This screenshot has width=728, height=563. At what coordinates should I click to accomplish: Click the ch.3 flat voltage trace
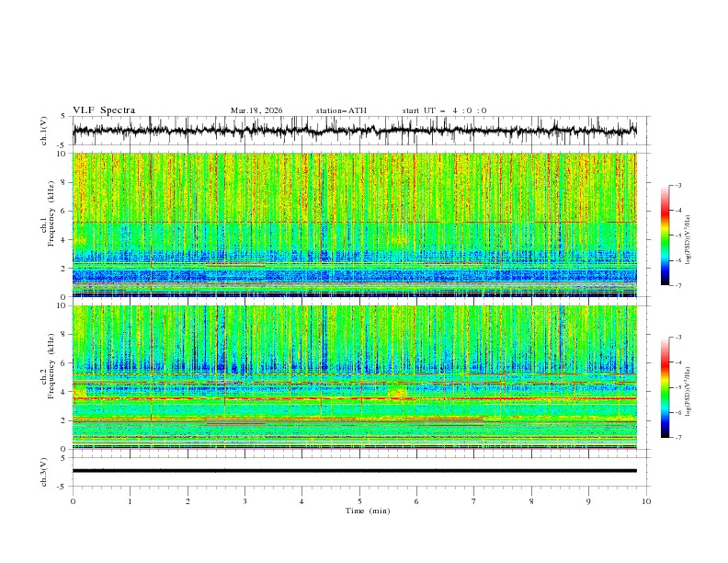pos(354,471)
